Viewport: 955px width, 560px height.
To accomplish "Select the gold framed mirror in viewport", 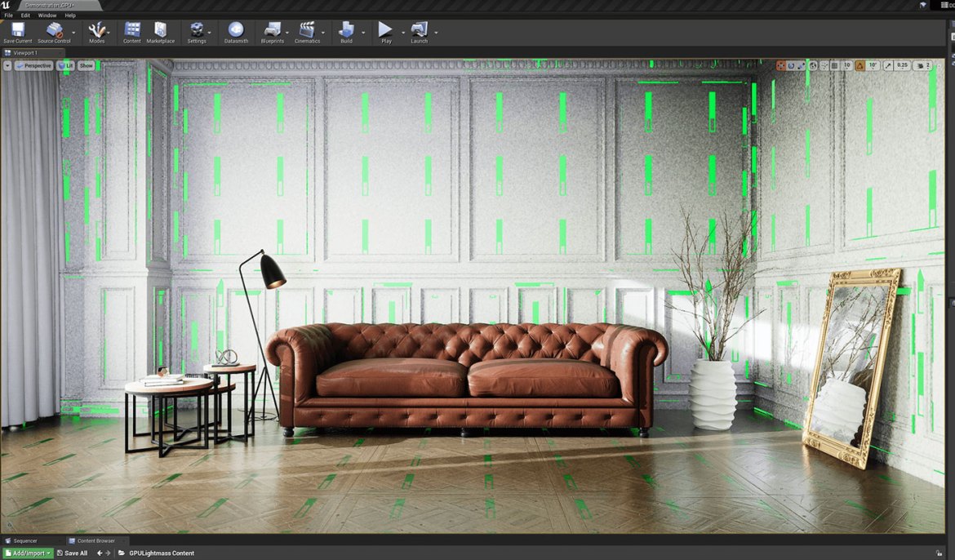I will tap(851, 369).
